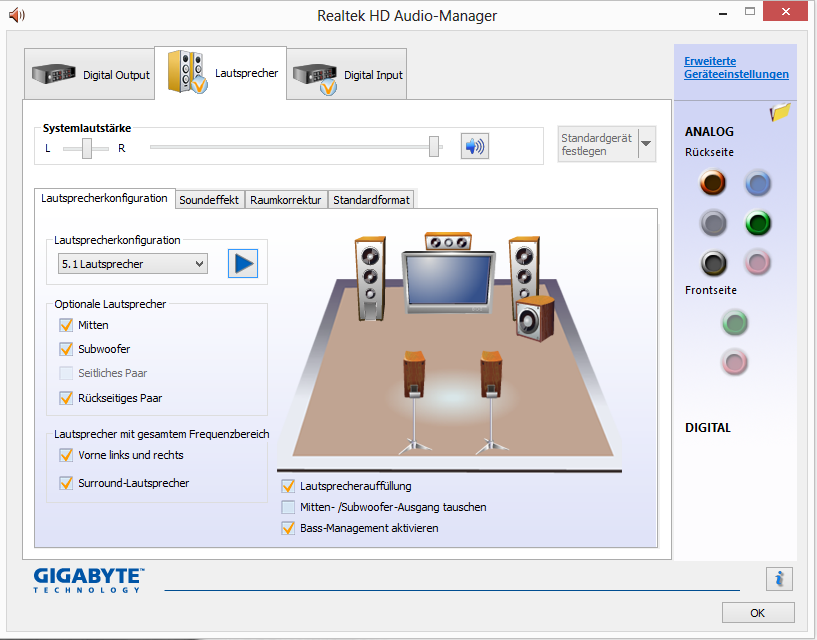Image resolution: width=817 pixels, height=640 pixels.
Task: Click the pink front panel jack
Action: 735,362
